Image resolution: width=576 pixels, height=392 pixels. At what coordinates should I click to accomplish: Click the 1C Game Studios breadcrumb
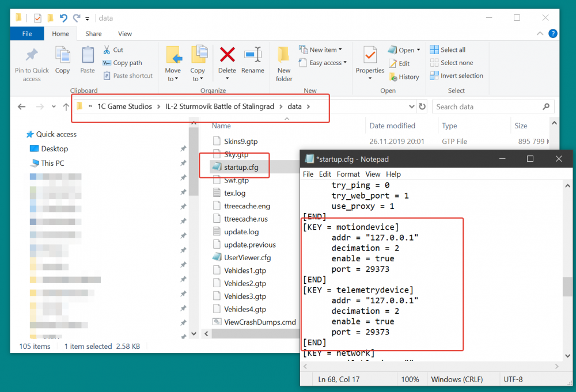(124, 106)
